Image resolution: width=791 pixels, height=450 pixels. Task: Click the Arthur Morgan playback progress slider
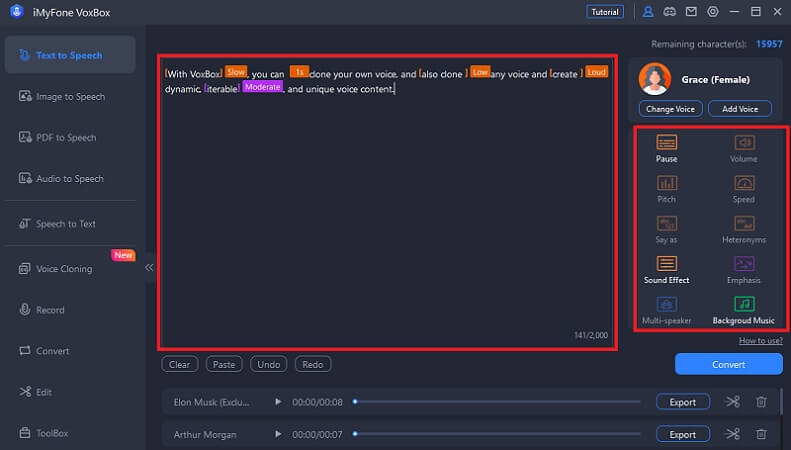point(497,434)
